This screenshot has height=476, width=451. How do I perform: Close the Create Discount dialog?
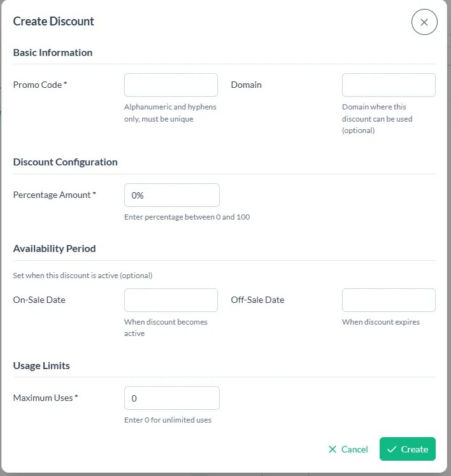pos(424,22)
